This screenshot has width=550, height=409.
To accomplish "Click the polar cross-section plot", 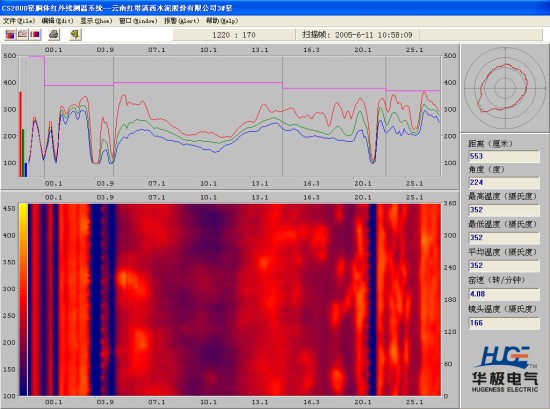I will (505, 88).
